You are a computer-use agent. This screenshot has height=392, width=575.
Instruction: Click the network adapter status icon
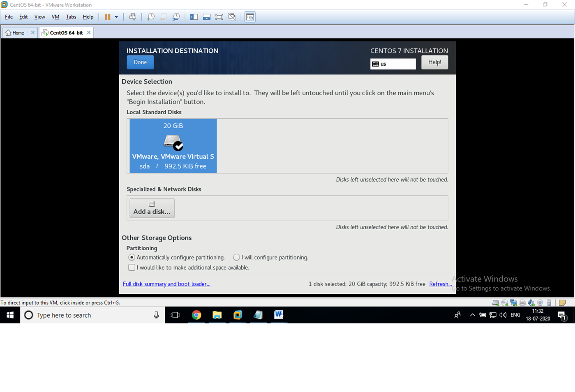click(513, 302)
